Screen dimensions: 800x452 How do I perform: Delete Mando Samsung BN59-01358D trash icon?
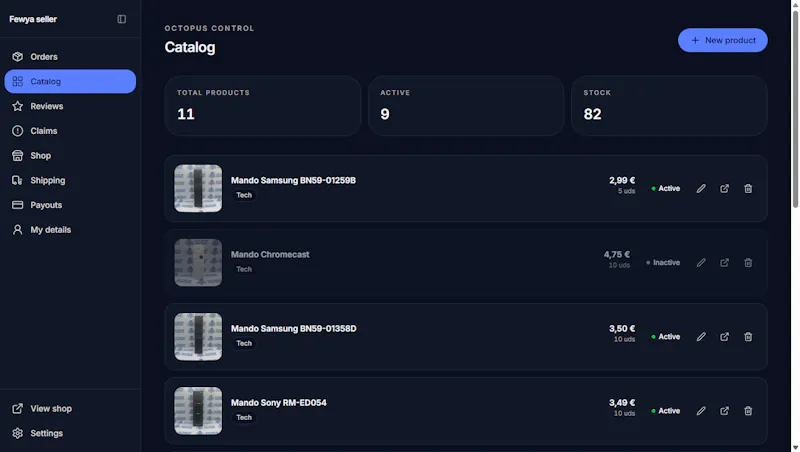(748, 337)
